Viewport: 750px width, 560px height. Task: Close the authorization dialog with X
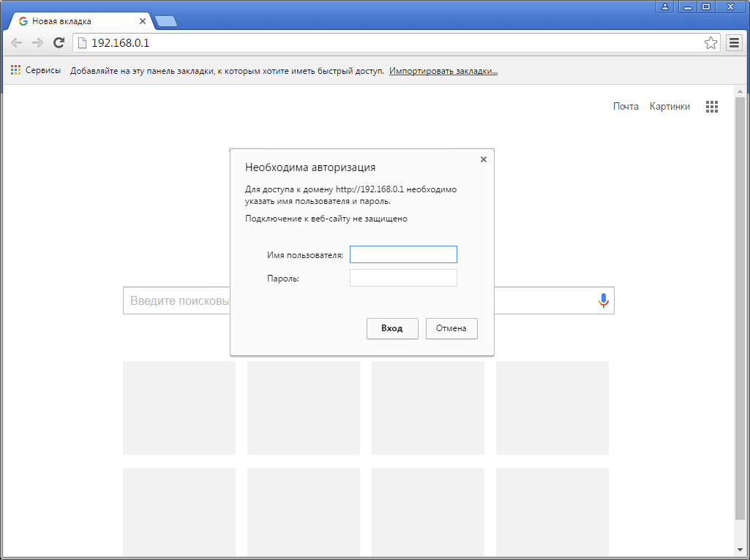pyautogui.click(x=483, y=159)
